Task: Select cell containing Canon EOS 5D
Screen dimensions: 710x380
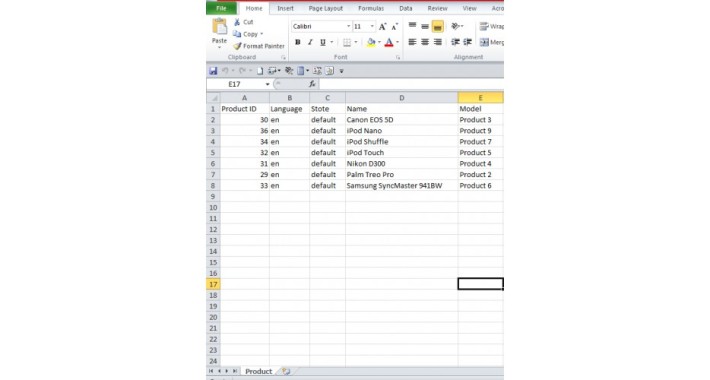Action: (401, 120)
